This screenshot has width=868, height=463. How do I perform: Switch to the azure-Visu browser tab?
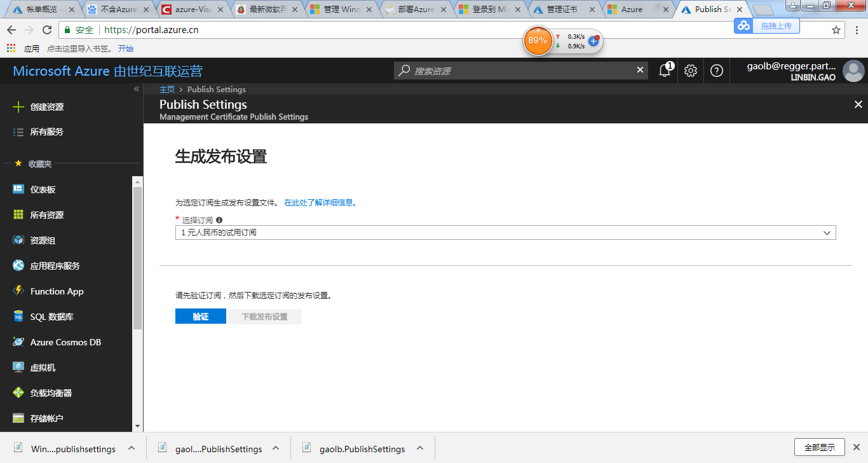tap(193, 10)
